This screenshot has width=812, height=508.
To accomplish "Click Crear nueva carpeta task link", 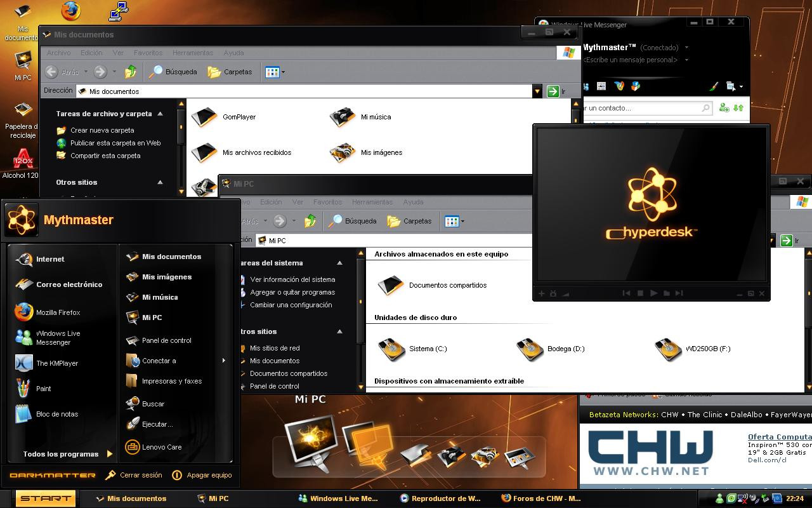I will (x=95, y=130).
